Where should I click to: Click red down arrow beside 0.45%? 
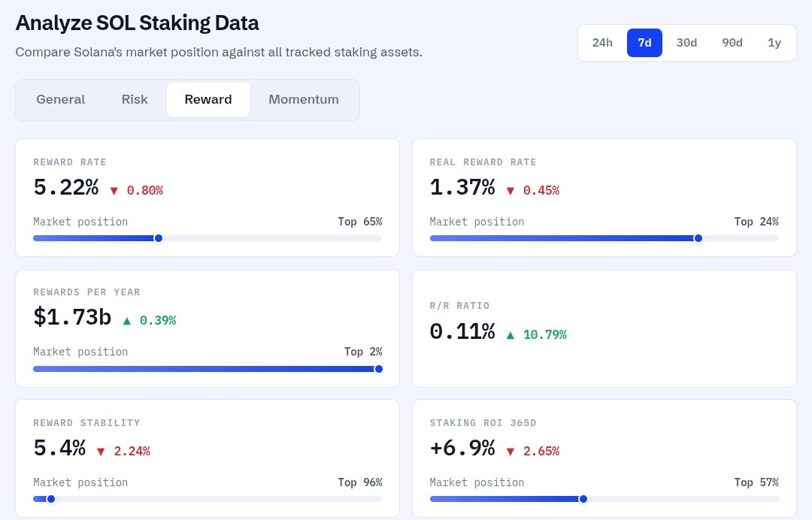pyautogui.click(x=510, y=191)
